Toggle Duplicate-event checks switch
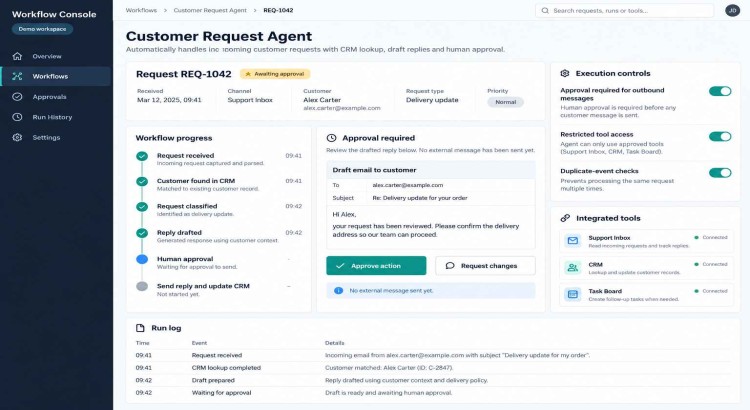The height and width of the screenshot is (410, 750). (x=720, y=173)
